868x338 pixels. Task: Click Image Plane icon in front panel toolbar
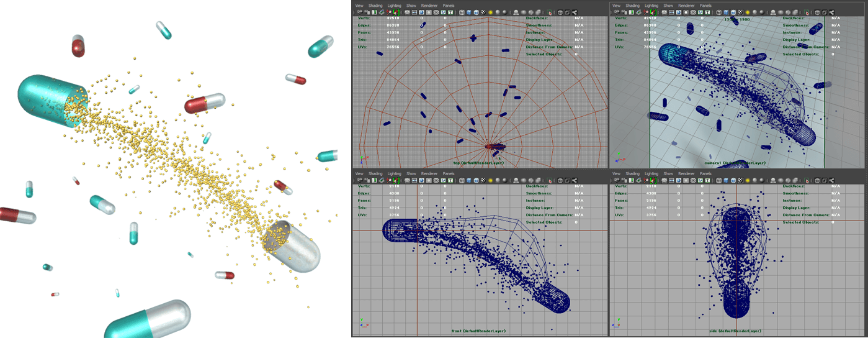(382, 180)
